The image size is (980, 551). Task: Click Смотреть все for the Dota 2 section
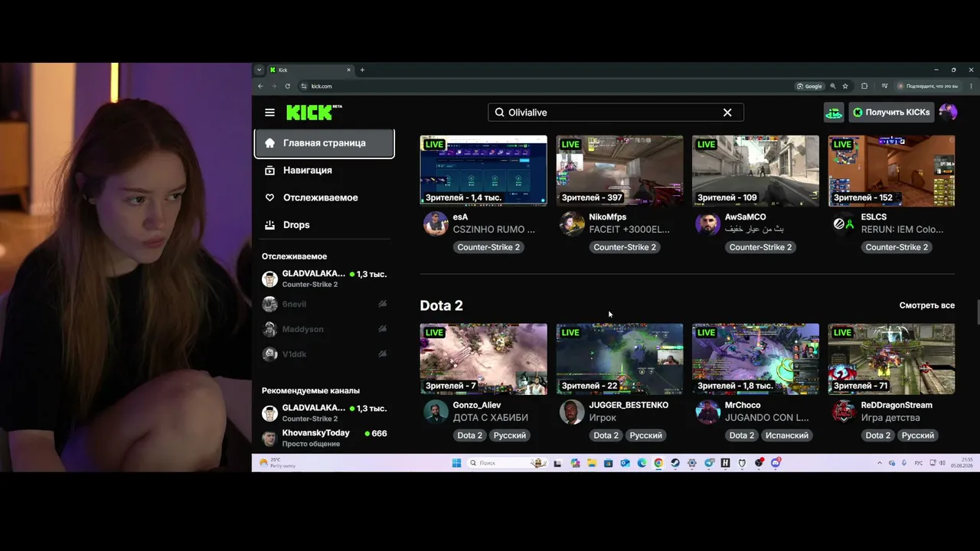(926, 305)
